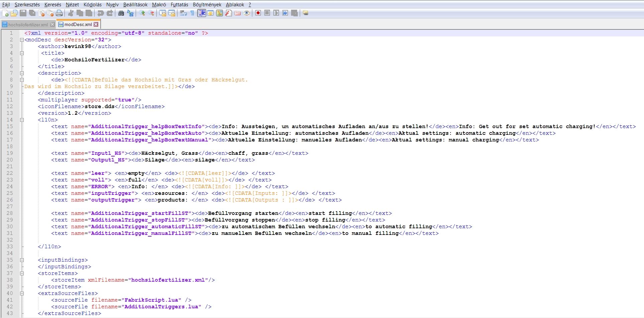
Task: Open the Bővítmények menu
Action: point(207,5)
